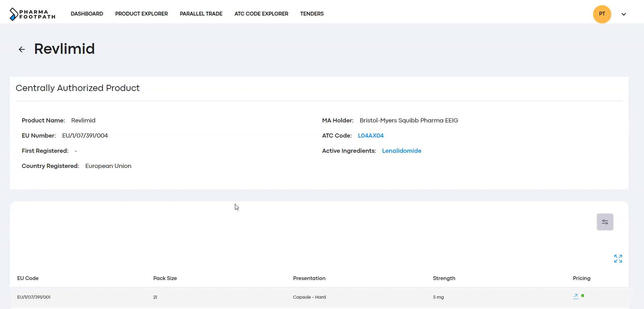Expand the user account dropdown chevron
The height and width of the screenshot is (309, 644).
pyautogui.click(x=624, y=14)
